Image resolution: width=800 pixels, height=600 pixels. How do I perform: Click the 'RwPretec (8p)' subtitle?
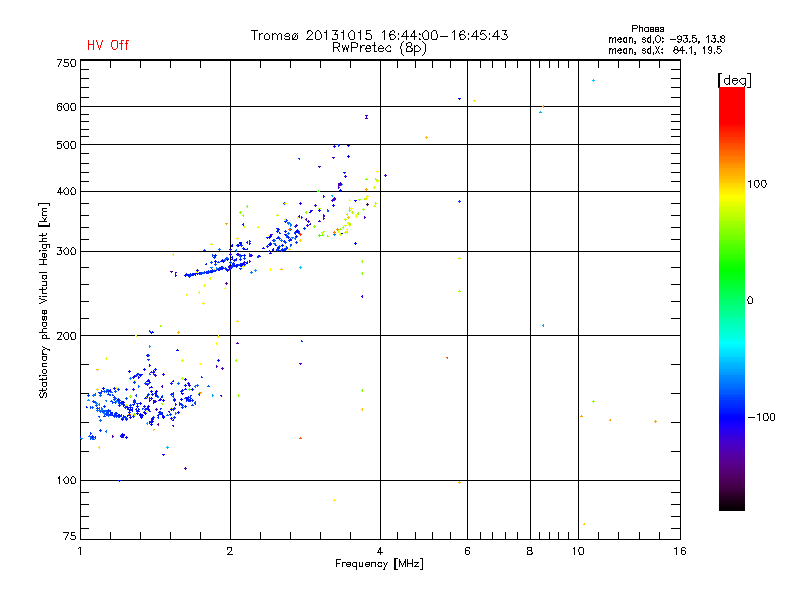point(379,48)
